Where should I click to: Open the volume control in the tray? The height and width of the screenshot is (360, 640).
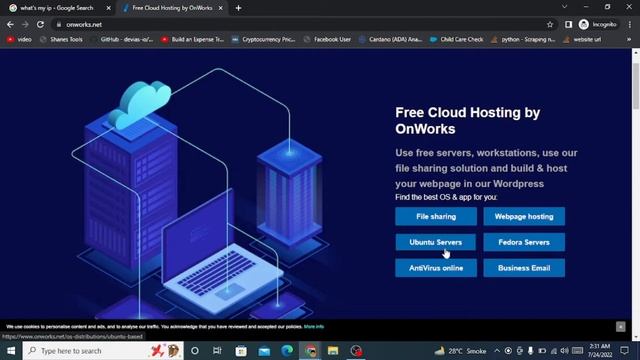point(564,351)
